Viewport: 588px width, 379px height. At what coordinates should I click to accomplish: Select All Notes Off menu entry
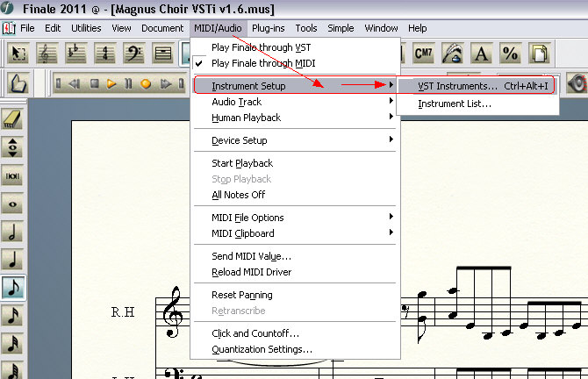point(295,195)
